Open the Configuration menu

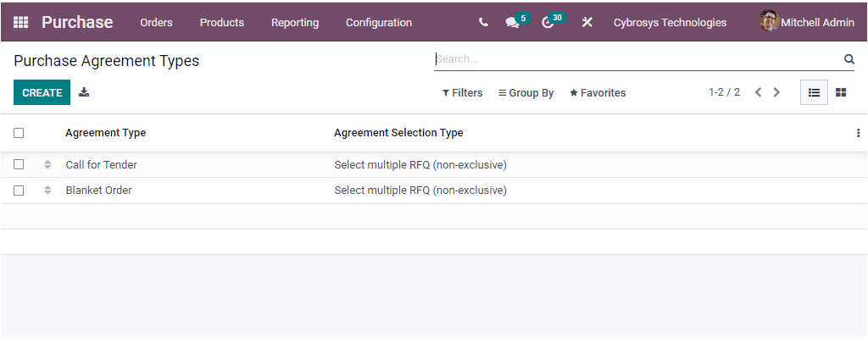(x=379, y=23)
